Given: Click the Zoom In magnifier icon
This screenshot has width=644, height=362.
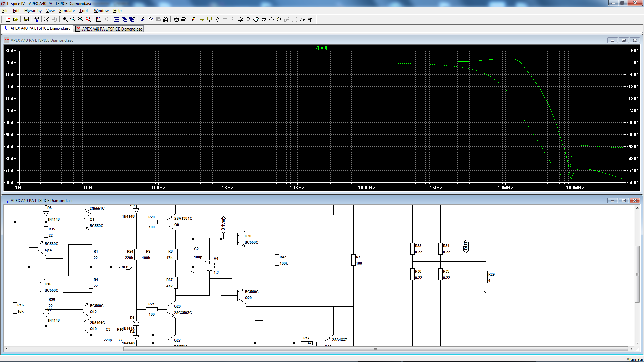Looking at the screenshot, I should [x=65, y=19].
